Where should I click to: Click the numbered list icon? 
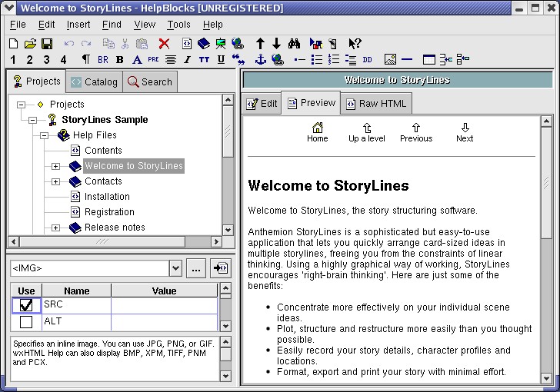coord(334,59)
